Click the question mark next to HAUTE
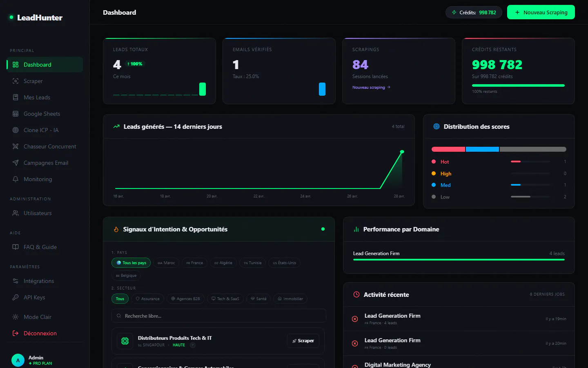The height and width of the screenshot is (368, 588). point(193,345)
